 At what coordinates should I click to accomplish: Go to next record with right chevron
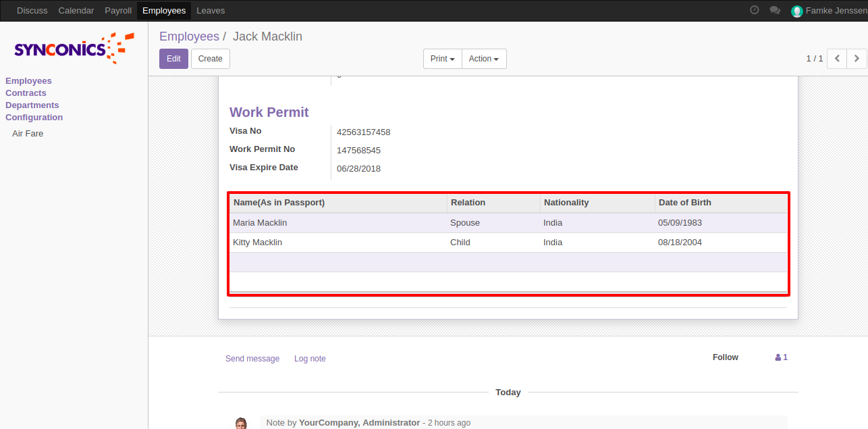(x=857, y=59)
